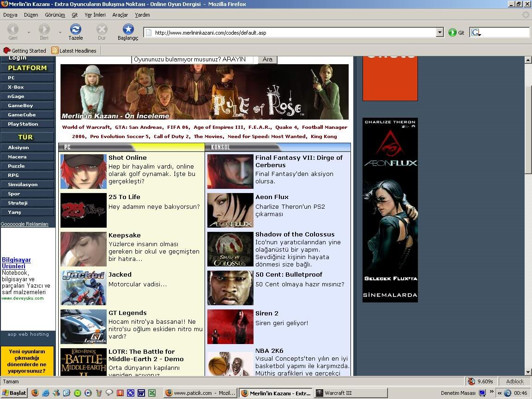Click the page icon in the address bar
This screenshot has height=399, width=532.
pyautogui.click(x=148, y=33)
